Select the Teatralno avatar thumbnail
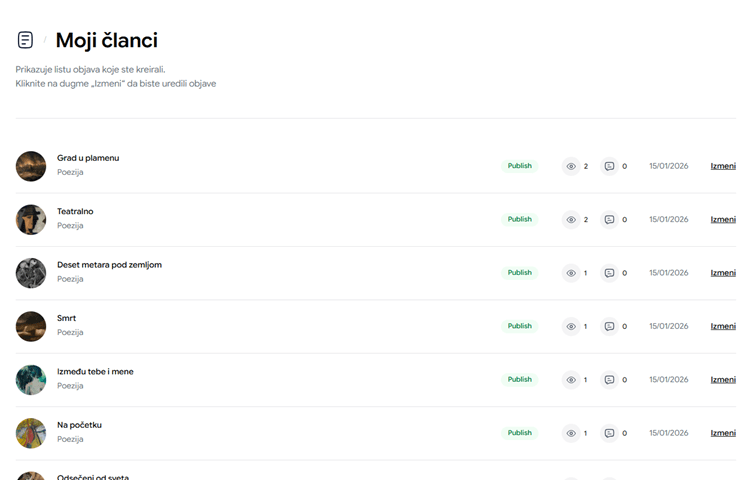This screenshot has height=480, width=753. click(x=31, y=220)
